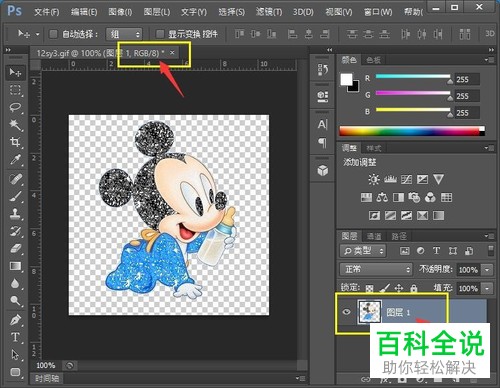The image size is (500, 388).
Task: Select the Horizontal Type tool
Action: point(15,337)
